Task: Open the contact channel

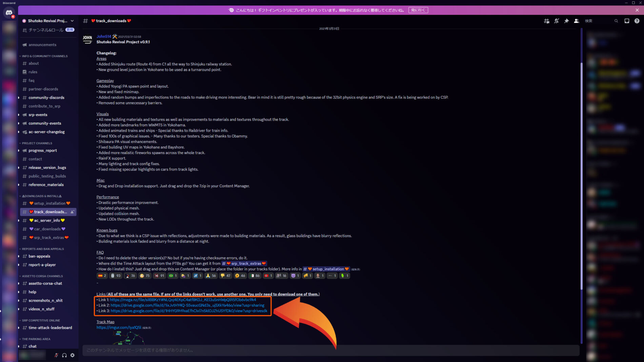Action: point(48,159)
